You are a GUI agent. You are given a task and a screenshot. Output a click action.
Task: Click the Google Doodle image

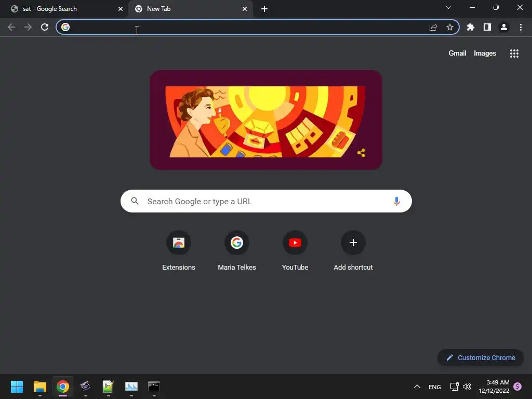(x=265, y=120)
